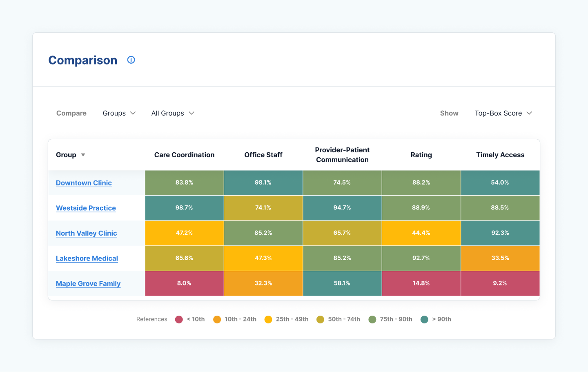Click the info icon beside Comparison

pyautogui.click(x=131, y=60)
